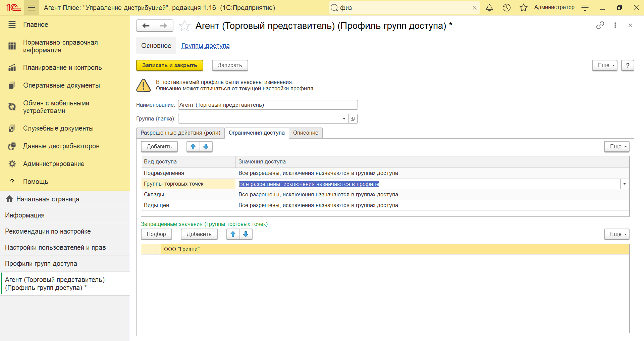Click the Группа (папка) input field

[x=259, y=119]
